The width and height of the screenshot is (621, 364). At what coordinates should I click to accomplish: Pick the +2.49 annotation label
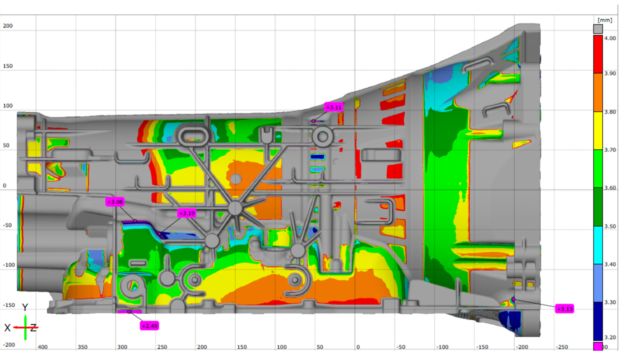coord(149,326)
